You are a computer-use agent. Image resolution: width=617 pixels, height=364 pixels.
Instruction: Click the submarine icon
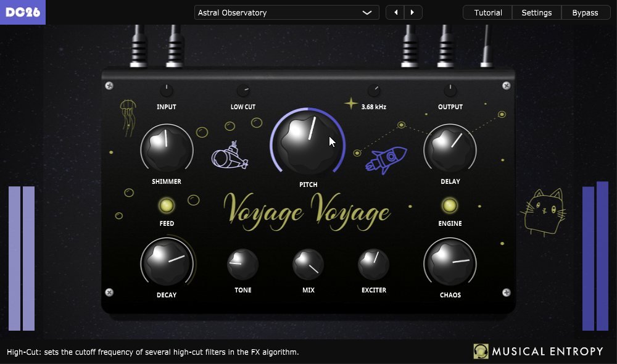coord(230,155)
